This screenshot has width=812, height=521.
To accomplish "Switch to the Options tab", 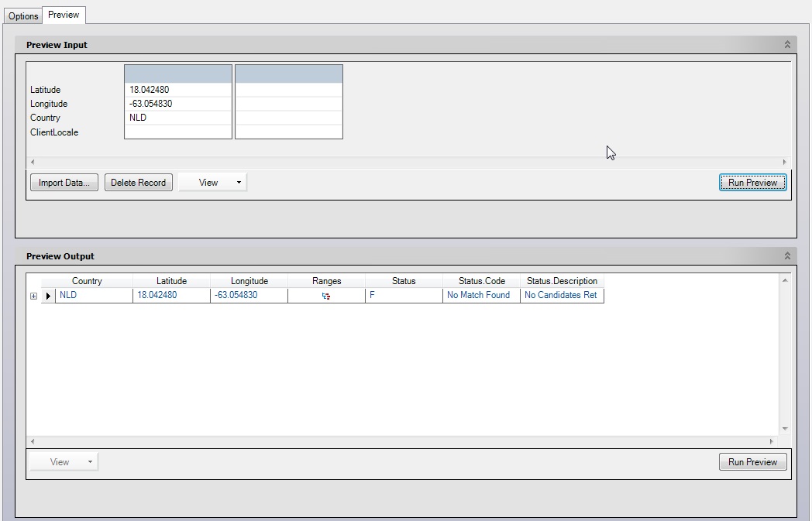I will pos(22,15).
